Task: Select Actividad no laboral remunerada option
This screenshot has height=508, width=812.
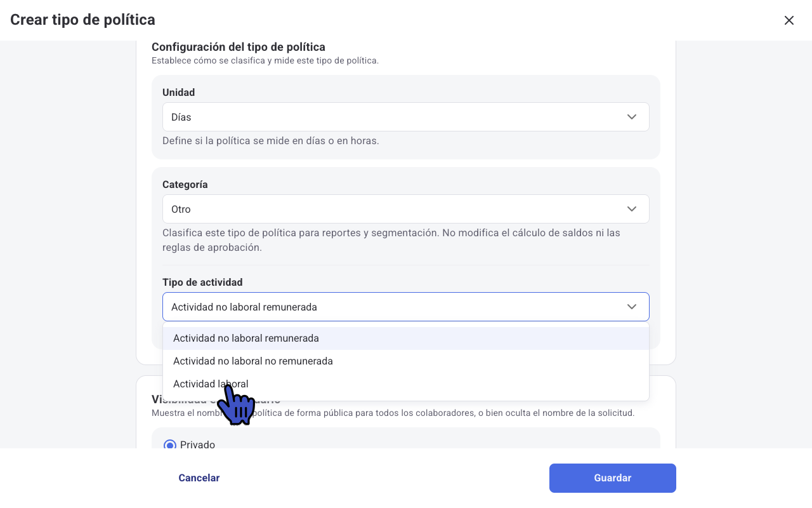Action: click(406, 338)
